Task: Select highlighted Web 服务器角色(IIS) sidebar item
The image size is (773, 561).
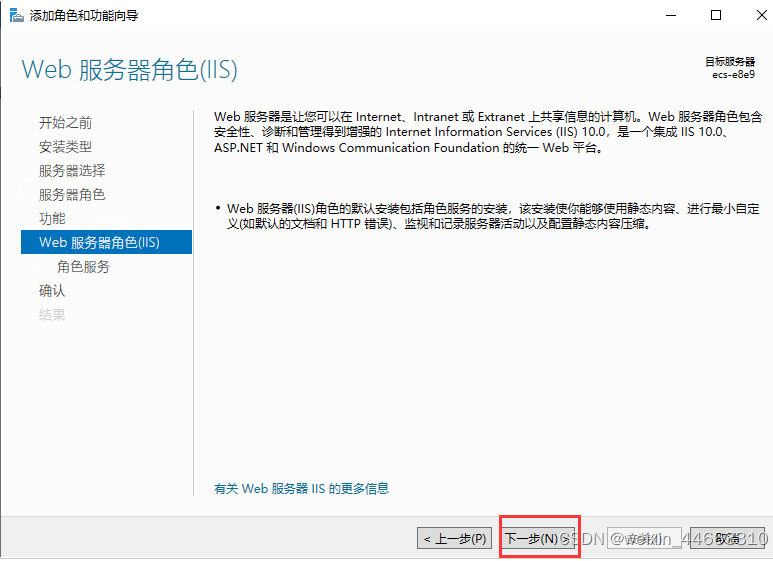Action: tap(99, 243)
